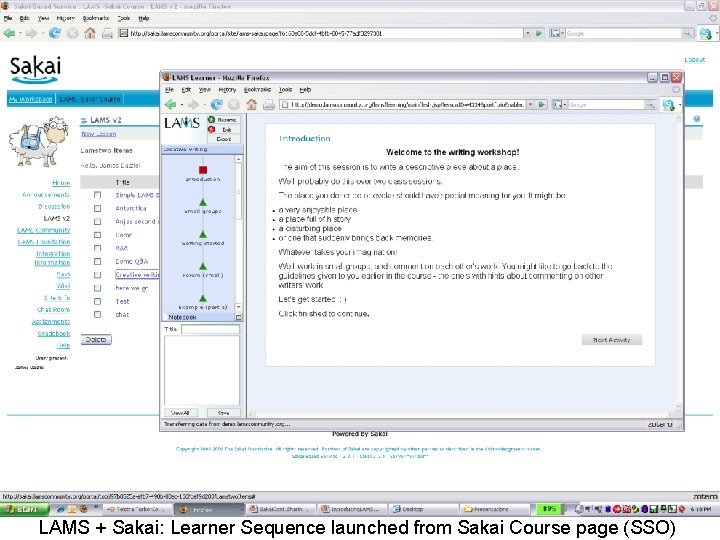
Task: Open the History menu in LAMS Learner
Action: [227, 90]
